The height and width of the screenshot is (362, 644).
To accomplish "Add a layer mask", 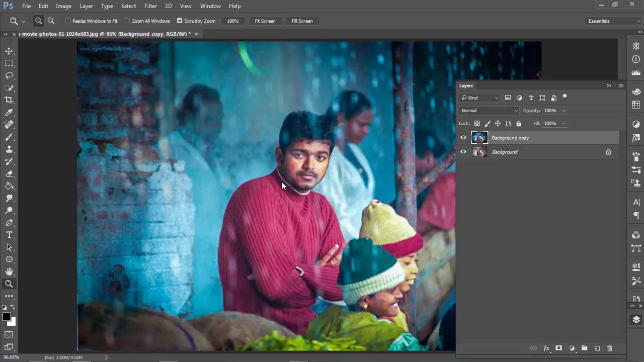I will pos(558,348).
